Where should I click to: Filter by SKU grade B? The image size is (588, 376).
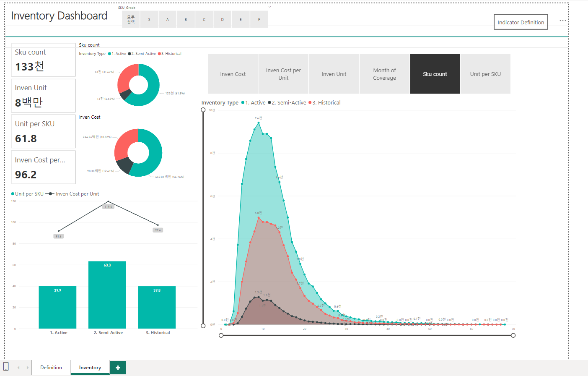tap(186, 19)
